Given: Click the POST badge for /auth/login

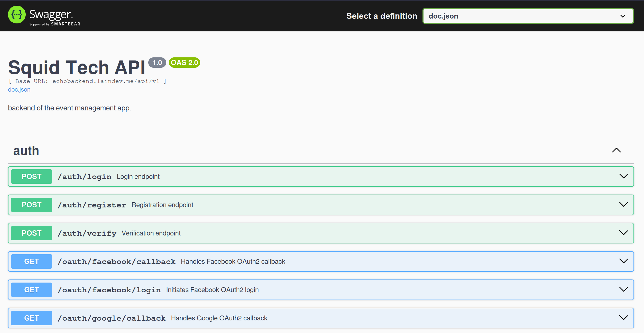Looking at the screenshot, I should [32, 177].
